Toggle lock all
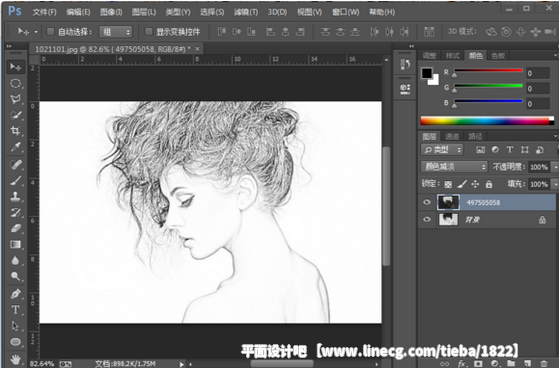Viewport: 559px width, 370px height. [x=489, y=184]
